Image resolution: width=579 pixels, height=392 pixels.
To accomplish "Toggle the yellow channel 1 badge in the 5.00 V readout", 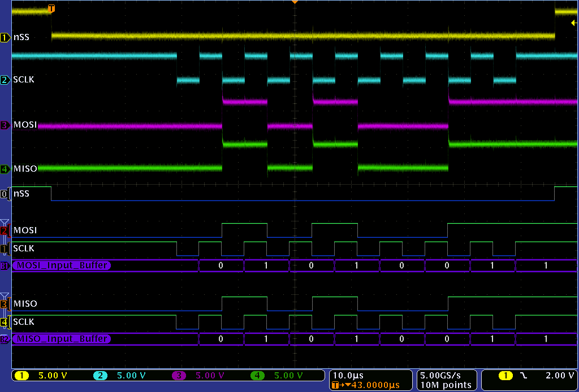I will point(23,376).
